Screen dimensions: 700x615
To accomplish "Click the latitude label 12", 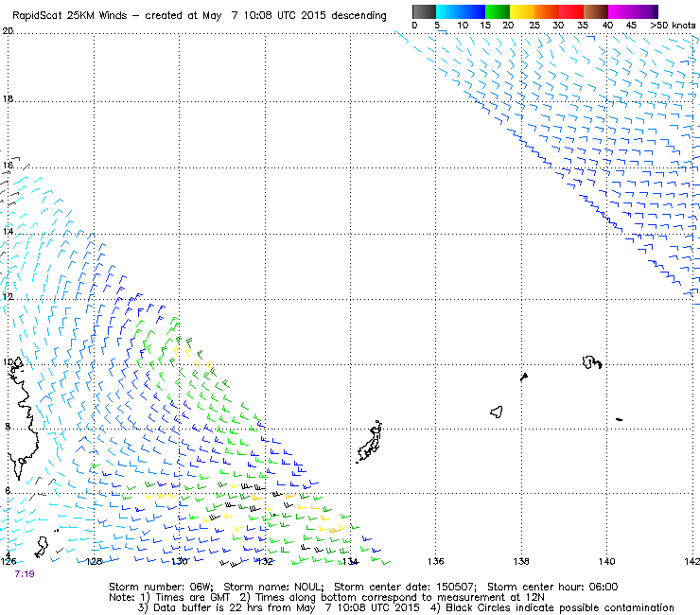I will point(8,296).
